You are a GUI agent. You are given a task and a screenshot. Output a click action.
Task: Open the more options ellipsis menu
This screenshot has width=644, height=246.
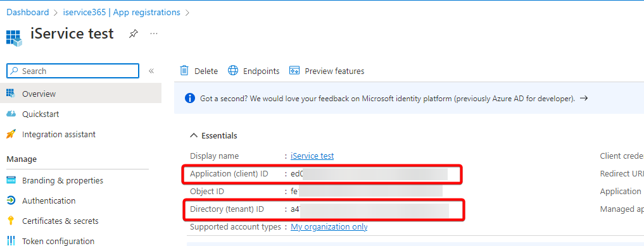(154, 34)
